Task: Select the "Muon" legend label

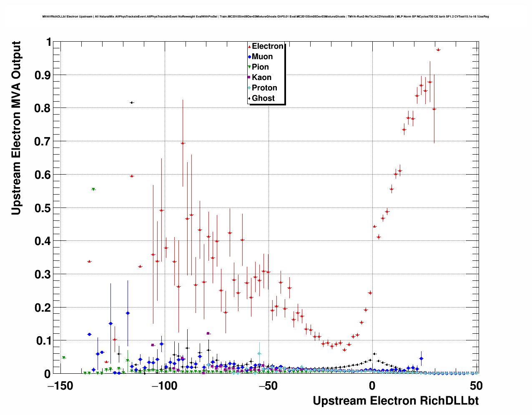Action: coord(262,57)
